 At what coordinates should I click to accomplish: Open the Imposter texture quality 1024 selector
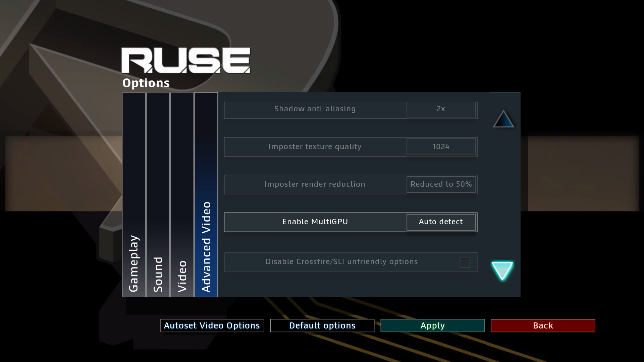(x=441, y=147)
